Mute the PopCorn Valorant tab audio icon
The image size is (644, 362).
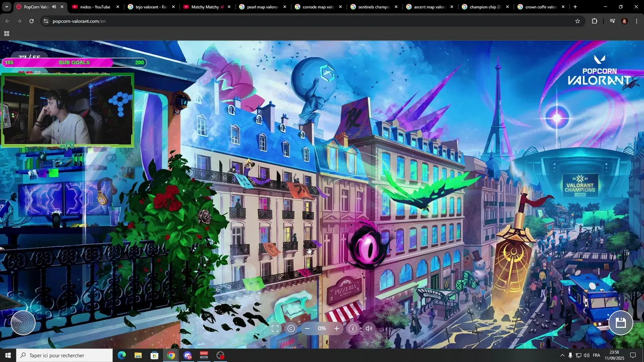click(x=54, y=7)
